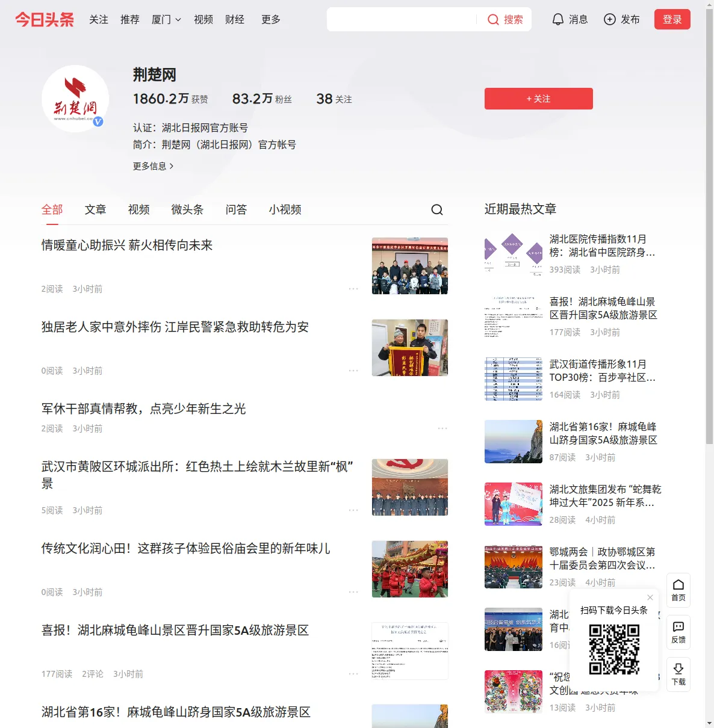Open sidebar mountain thumbnail for 龟峰山
This screenshot has width=714, height=728.
pyautogui.click(x=514, y=442)
